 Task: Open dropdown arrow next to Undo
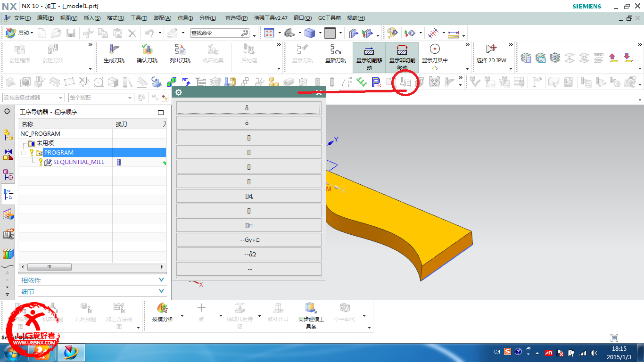click(160, 33)
